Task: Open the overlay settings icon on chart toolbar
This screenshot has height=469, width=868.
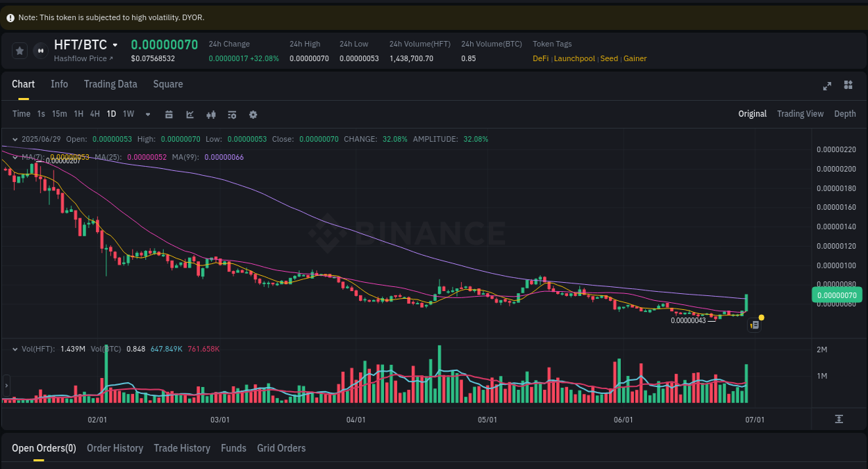Action: (x=231, y=114)
